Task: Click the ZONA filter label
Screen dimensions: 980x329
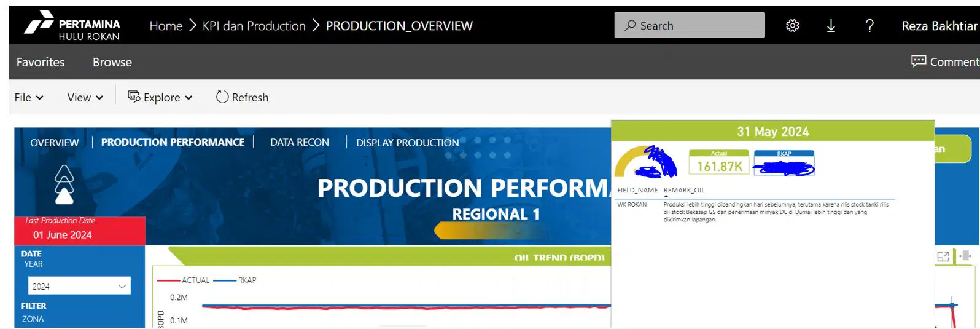Action: tap(33, 319)
